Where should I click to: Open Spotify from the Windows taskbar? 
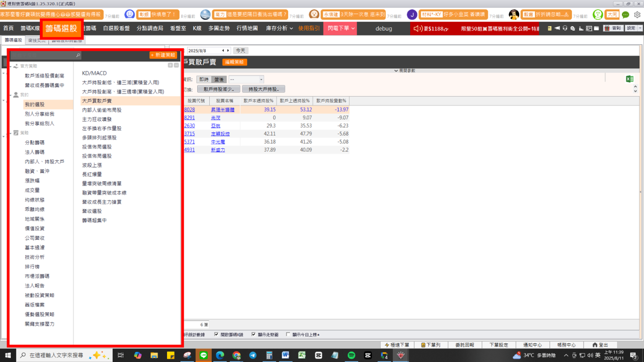[351, 355]
